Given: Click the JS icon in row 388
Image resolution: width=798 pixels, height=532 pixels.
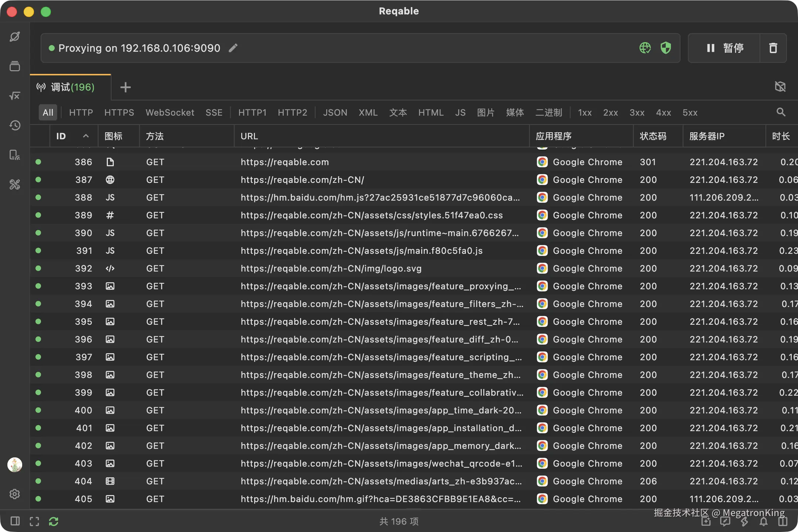Looking at the screenshot, I should [x=110, y=198].
